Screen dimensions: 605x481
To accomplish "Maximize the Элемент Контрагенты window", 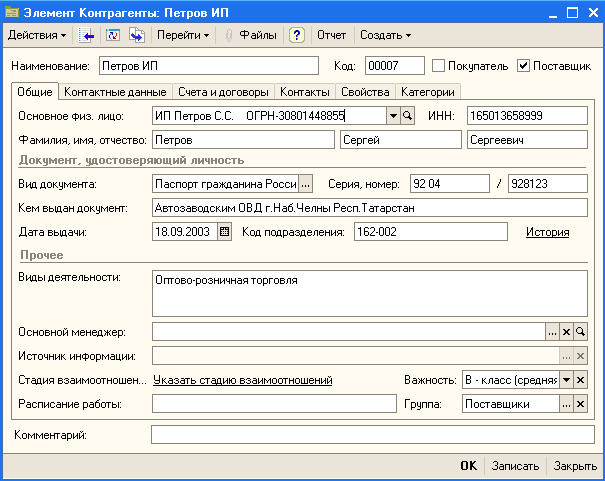I will (x=572, y=13).
